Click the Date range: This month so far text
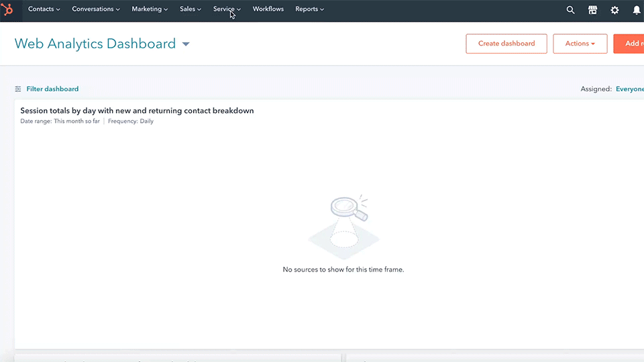 [x=60, y=121]
